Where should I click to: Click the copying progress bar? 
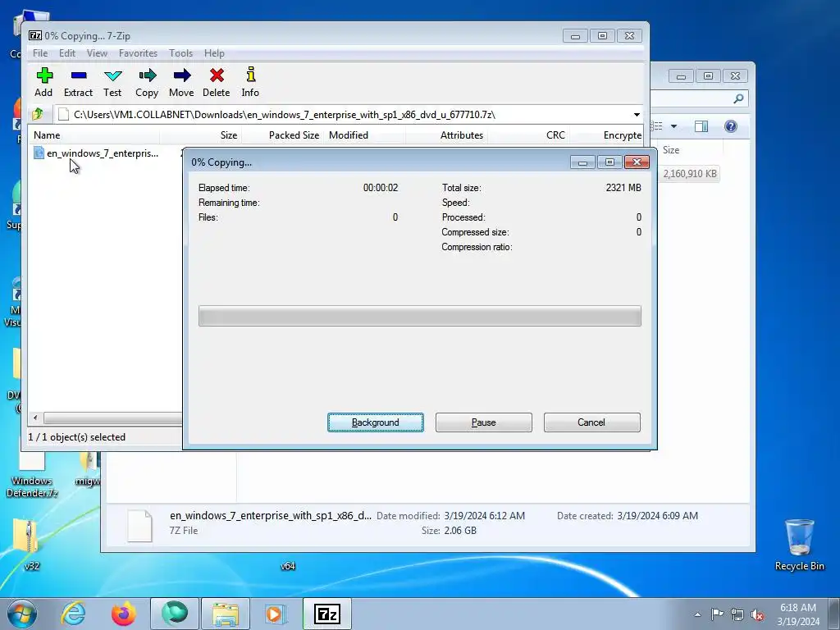419,316
